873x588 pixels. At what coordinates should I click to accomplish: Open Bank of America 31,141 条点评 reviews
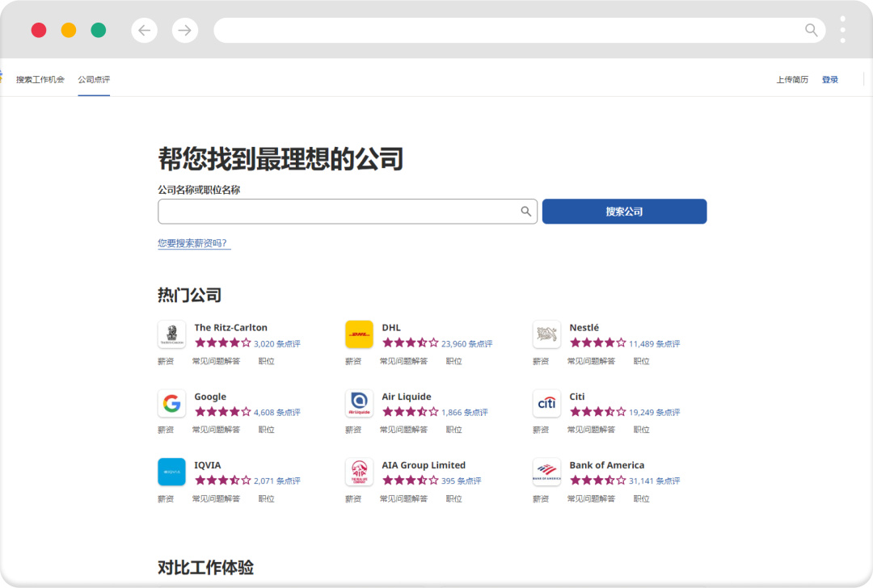pos(655,481)
